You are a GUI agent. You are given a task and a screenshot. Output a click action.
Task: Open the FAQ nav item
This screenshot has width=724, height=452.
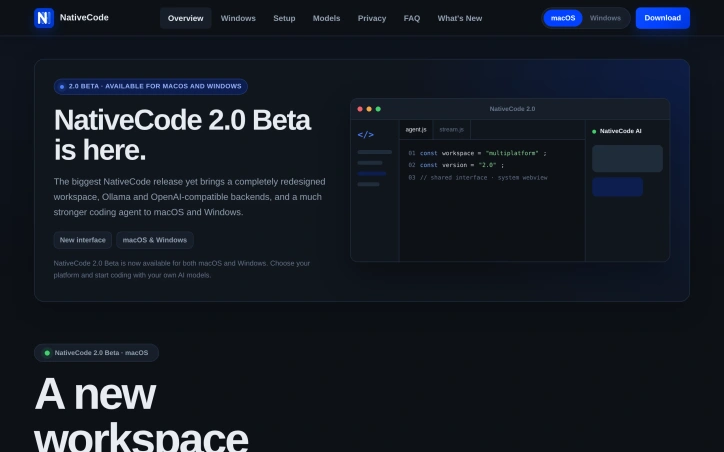412,18
